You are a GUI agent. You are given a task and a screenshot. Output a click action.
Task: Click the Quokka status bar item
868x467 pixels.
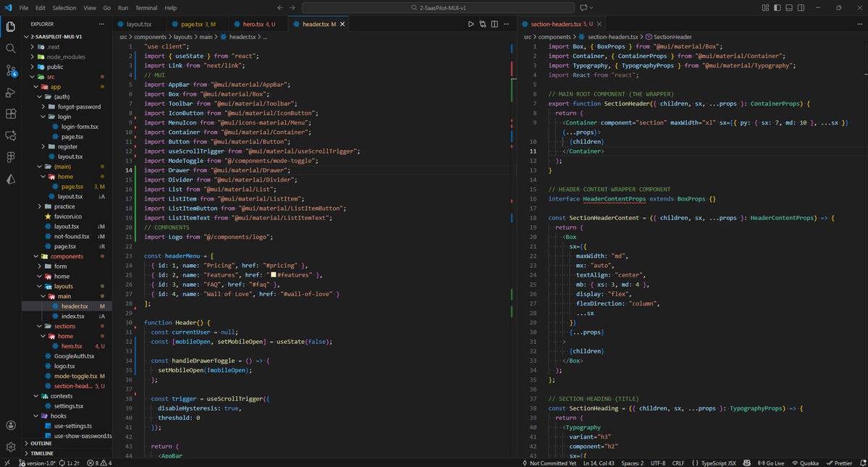tap(805, 463)
